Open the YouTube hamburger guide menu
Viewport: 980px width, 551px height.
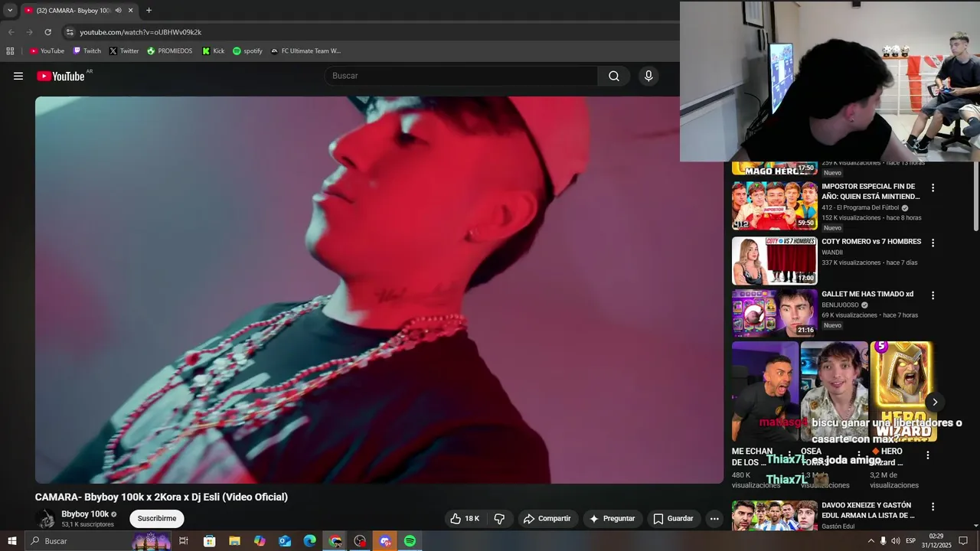[x=18, y=76]
